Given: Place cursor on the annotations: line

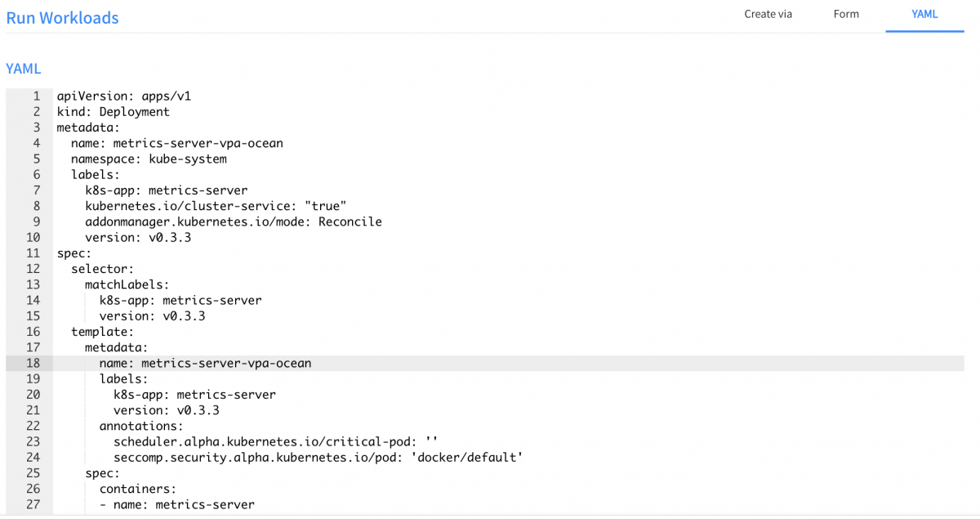Looking at the screenshot, I should coord(141,426).
